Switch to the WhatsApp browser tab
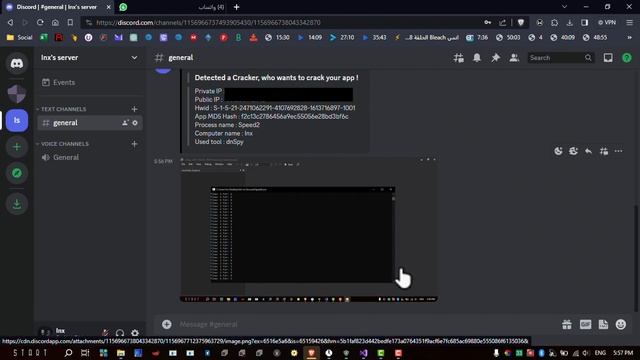 (173, 7)
